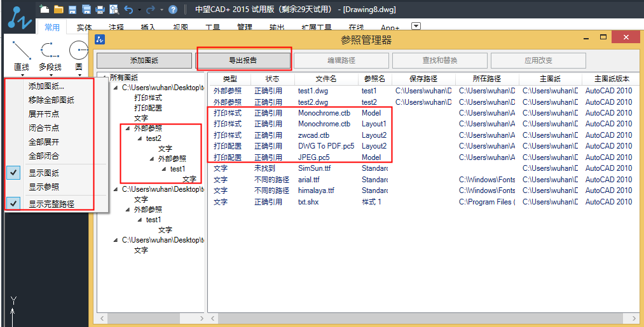Collapse the test2 tree node
644x327 pixels.
140,138
